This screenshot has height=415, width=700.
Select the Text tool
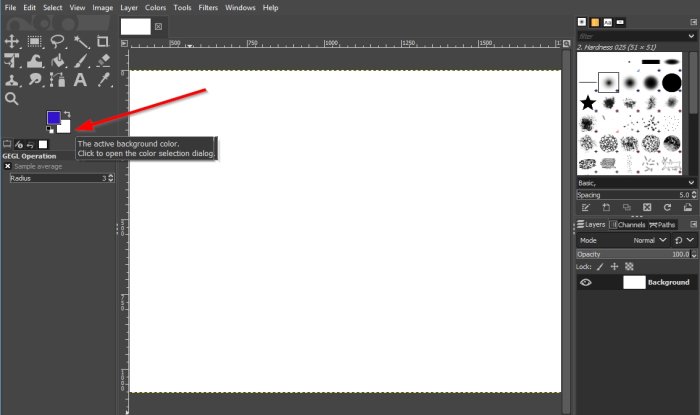coord(80,80)
